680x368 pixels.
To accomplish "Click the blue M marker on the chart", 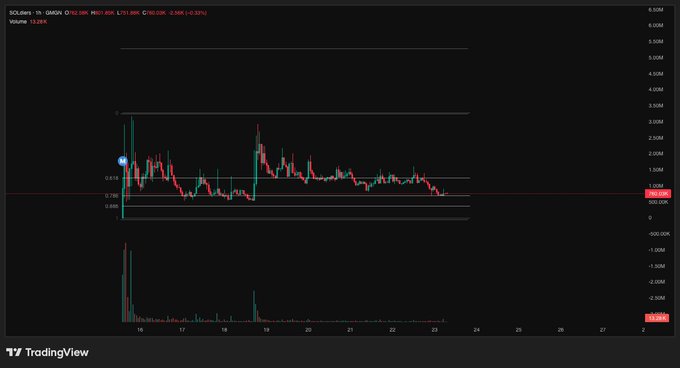I will [123, 161].
